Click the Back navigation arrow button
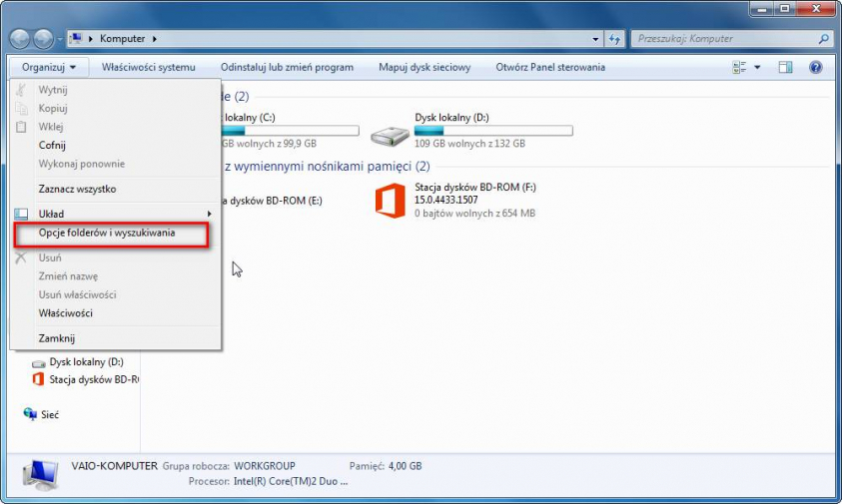This screenshot has height=504, width=842. [x=21, y=39]
